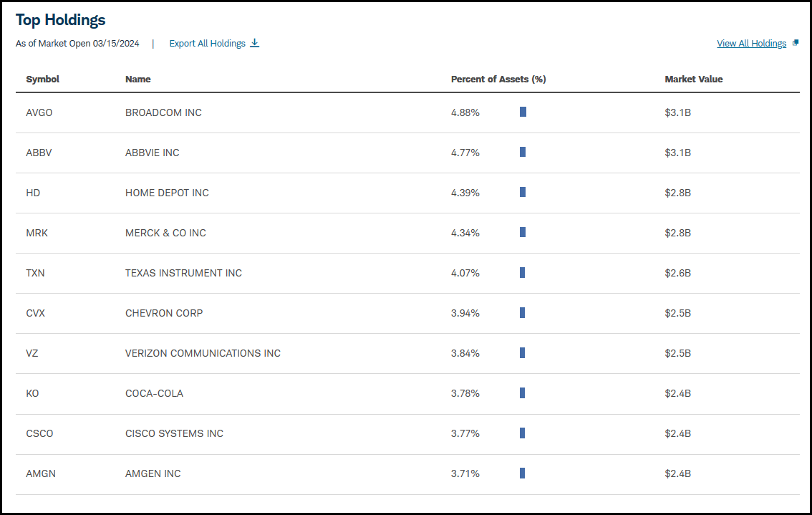The height and width of the screenshot is (515, 812).
Task: Click the Top Holdings heading
Action: click(x=61, y=19)
